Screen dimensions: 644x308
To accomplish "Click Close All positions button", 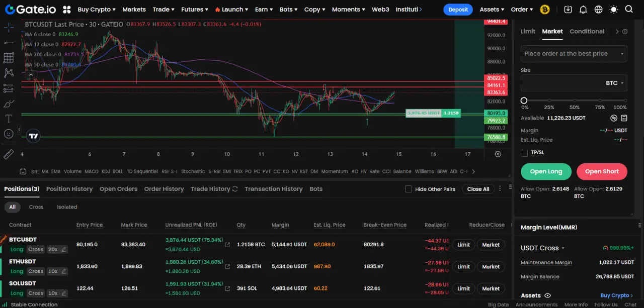I will point(478,189).
